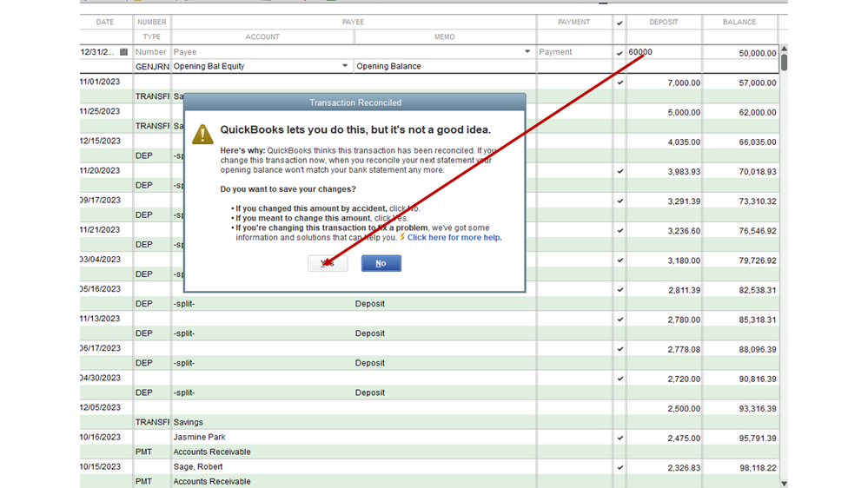This screenshot has height=488, width=868.
Task: Click the cleared checkmark column header
Action: (x=620, y=23)
